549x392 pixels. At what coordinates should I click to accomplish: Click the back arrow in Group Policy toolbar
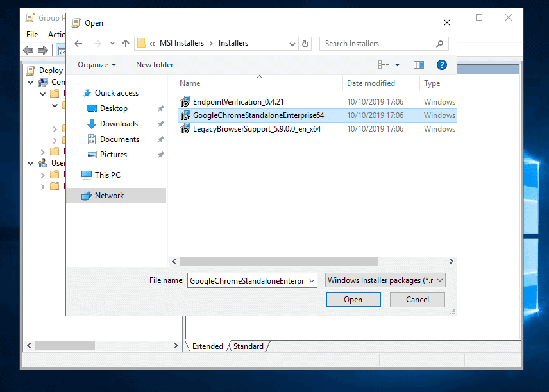coord(28,51)
